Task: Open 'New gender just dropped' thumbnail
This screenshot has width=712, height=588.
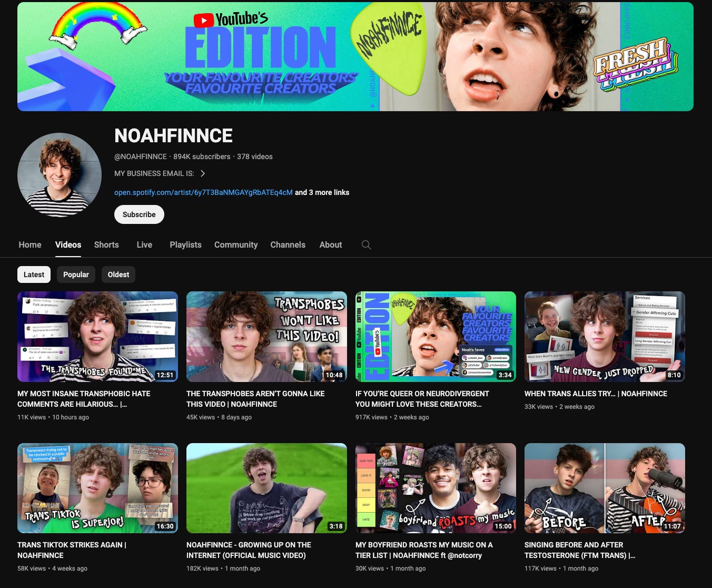Action: [605, 337]
